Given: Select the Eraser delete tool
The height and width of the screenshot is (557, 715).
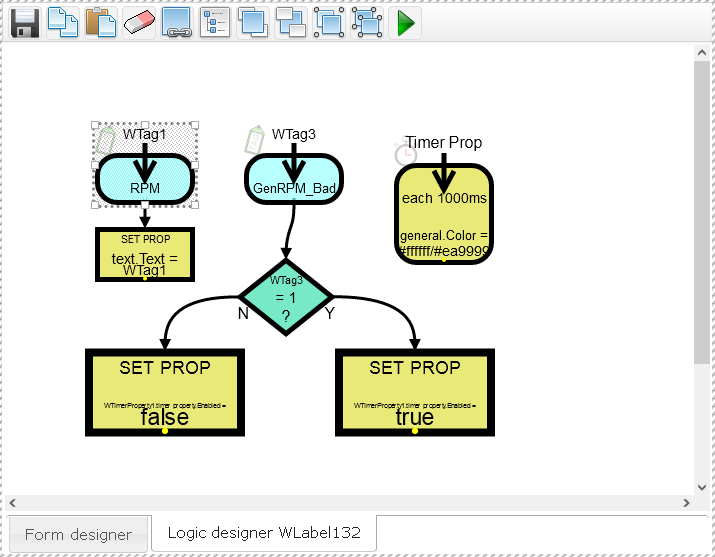Looking at the screenshot, I should click(138, 22).
